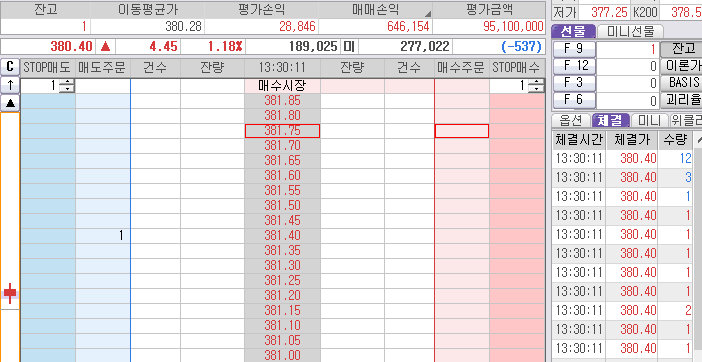Click price 381.30 in the ladder
The height and width of the screenshot is (362, 702).
coord(282,265)
